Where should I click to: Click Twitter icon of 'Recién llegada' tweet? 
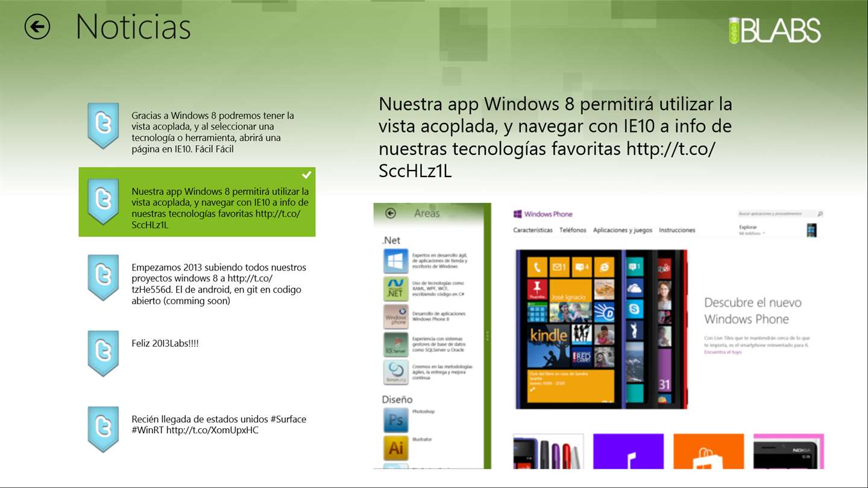tap(103, 429)
